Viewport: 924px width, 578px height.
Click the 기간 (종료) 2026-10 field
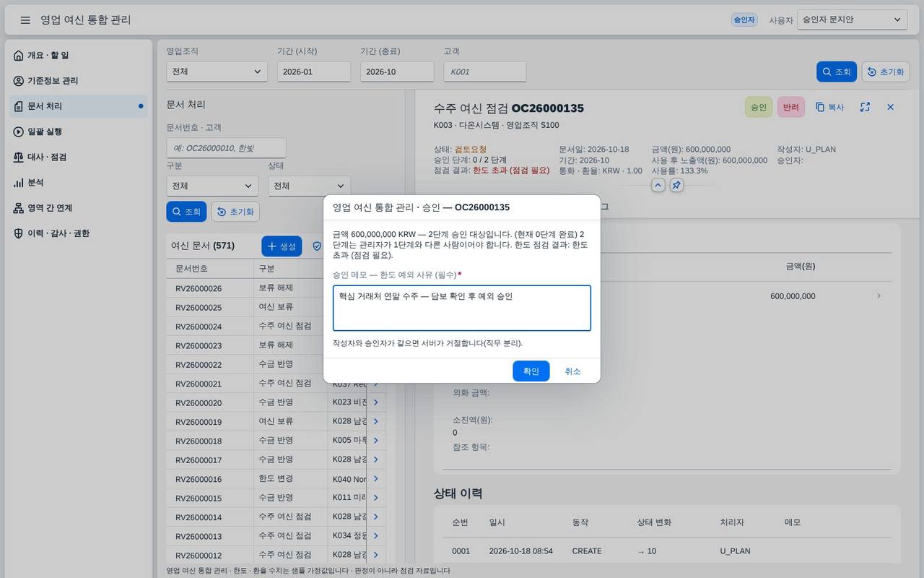coord(397,72)
